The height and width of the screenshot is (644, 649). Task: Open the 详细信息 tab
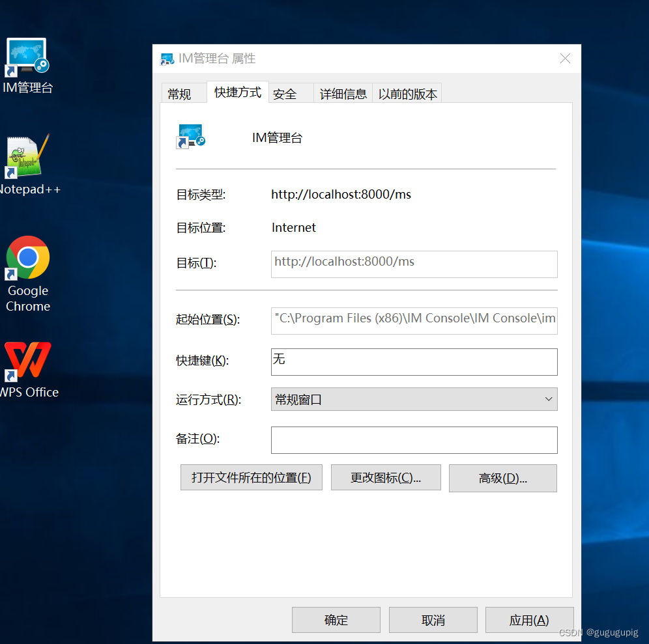click(343, 94)
